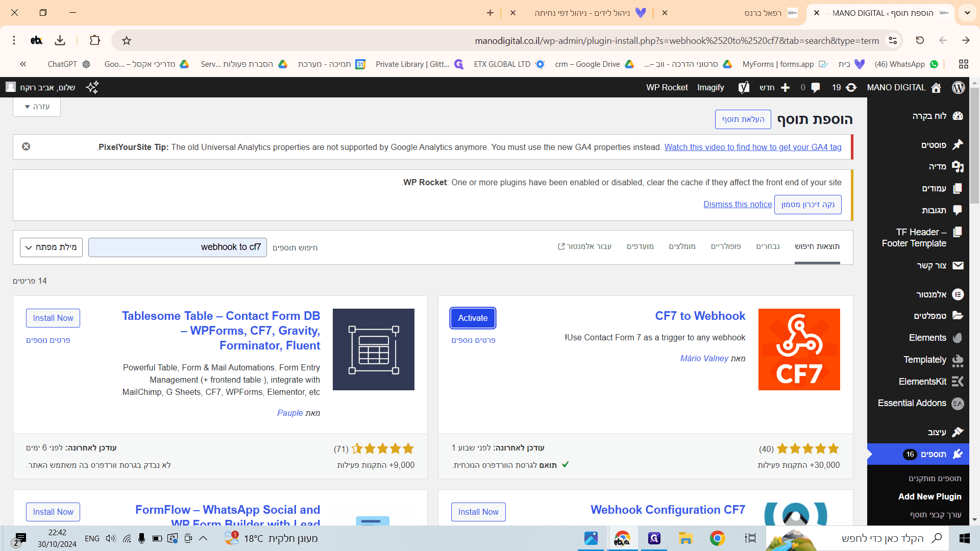Click the נקה זיכרון מטמון cache button

click(x=808, y=205)
